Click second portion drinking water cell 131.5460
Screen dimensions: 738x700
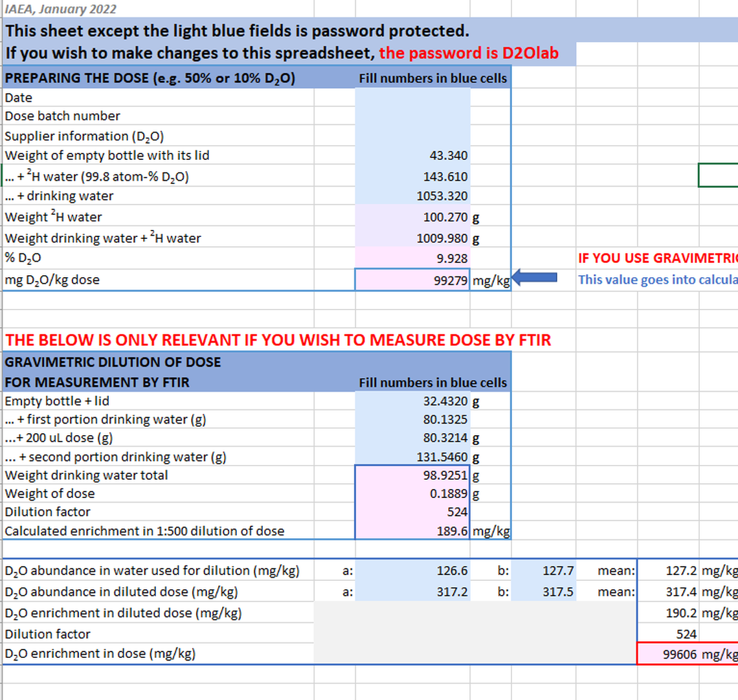412,457
